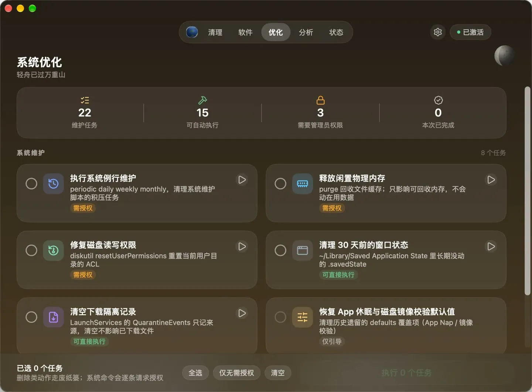The image size is (532, 392).
Task: Click the sliders icon of 恢复 App 休眠 task
Action: (x=303, y=317)
